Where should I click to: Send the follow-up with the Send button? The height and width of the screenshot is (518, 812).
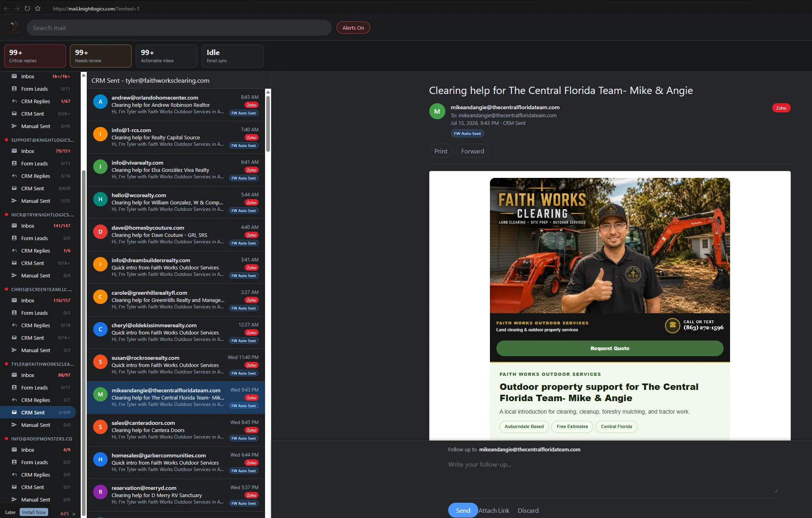pos(463,510)
